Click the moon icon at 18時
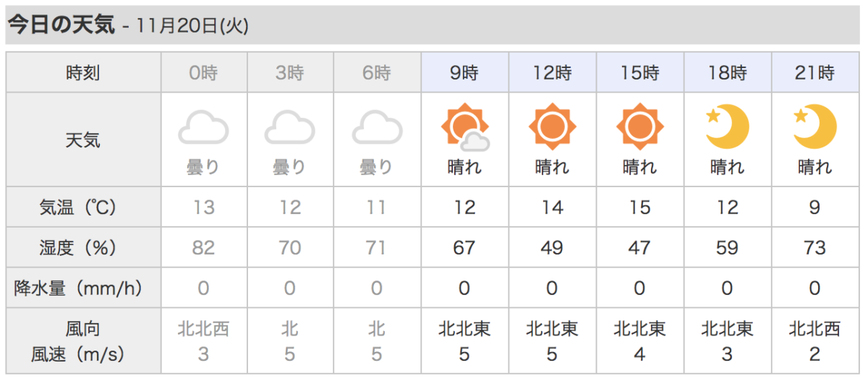Image resolution: width=868 pixels, height=381 pixels. coord(727,127)
